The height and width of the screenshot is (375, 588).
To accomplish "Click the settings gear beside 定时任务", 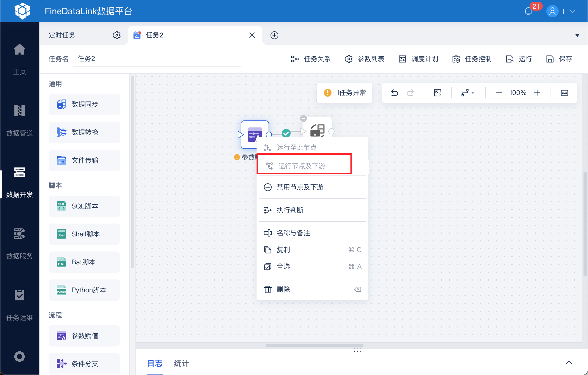I will [x=117, y=35].
